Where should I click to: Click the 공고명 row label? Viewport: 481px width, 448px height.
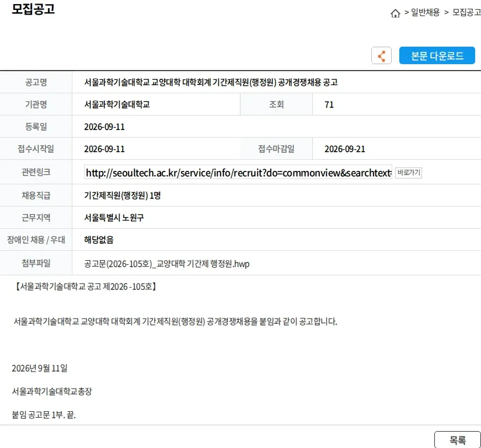pos(36,82)
